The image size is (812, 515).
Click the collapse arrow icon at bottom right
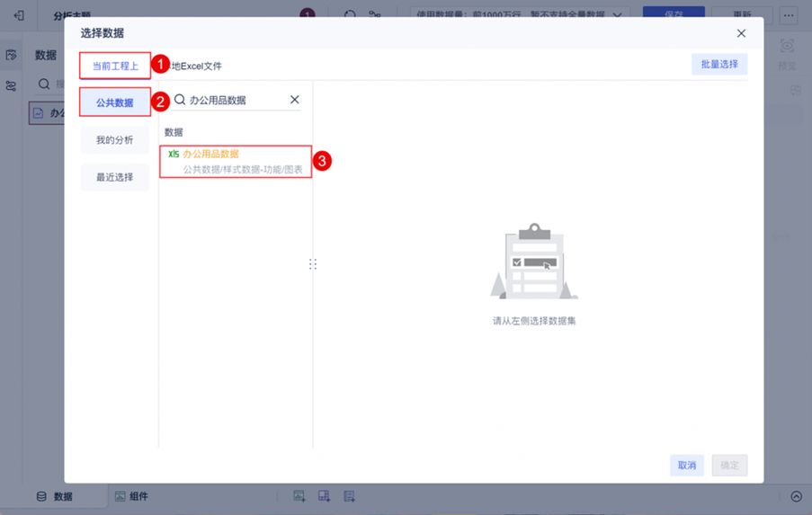[797, 496]
